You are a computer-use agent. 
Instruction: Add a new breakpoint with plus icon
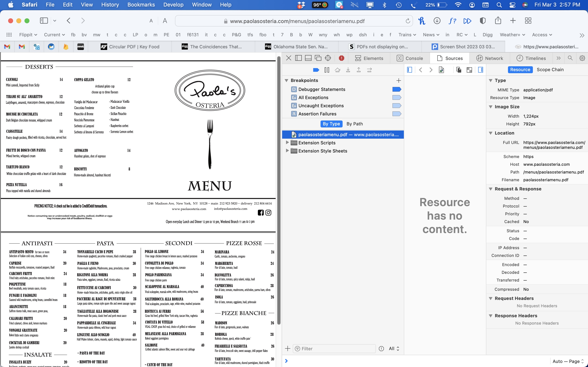[399, 80]
